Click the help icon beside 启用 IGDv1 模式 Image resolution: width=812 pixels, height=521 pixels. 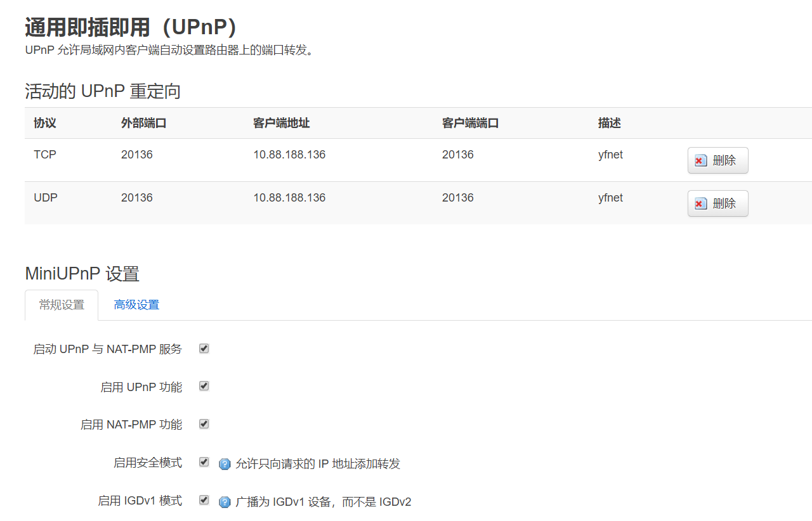225,501
